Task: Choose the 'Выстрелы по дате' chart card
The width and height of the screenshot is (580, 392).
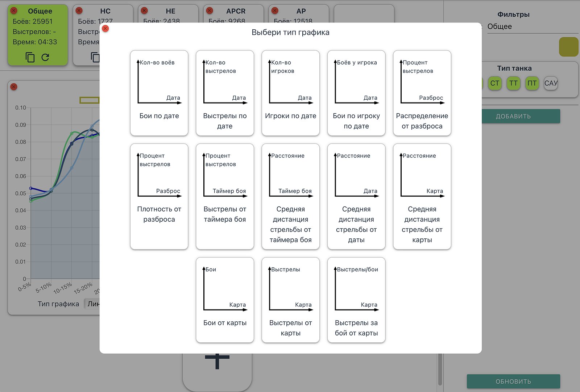Action: click(x=225, y=93)
